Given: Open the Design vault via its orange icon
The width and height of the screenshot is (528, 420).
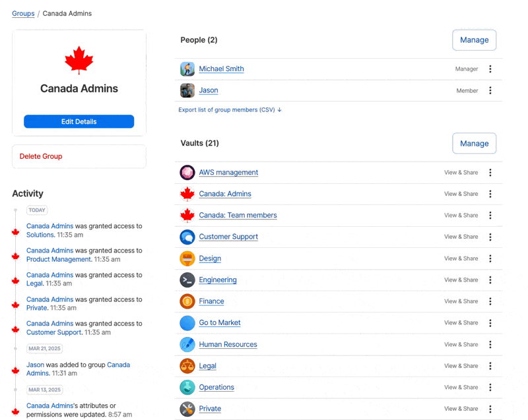Looking at the screenshot, I should pyautogui.click(x=187, y=258).
